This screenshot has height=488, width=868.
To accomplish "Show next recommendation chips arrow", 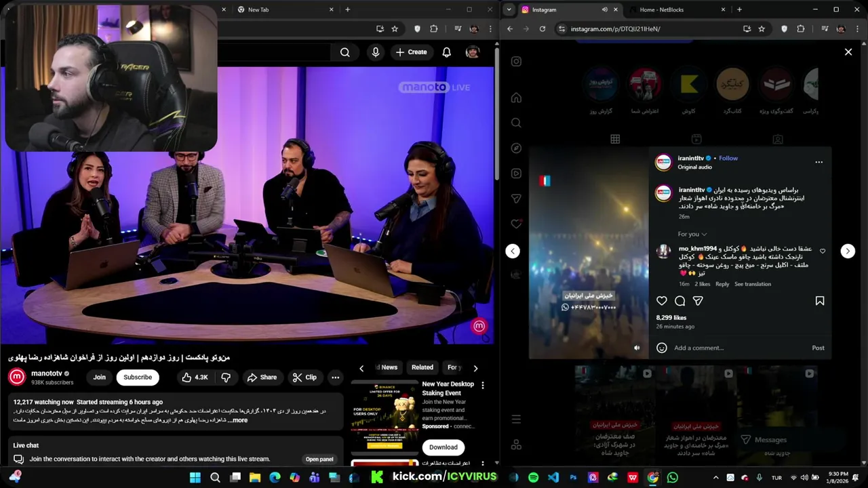I will pos(475,368).
